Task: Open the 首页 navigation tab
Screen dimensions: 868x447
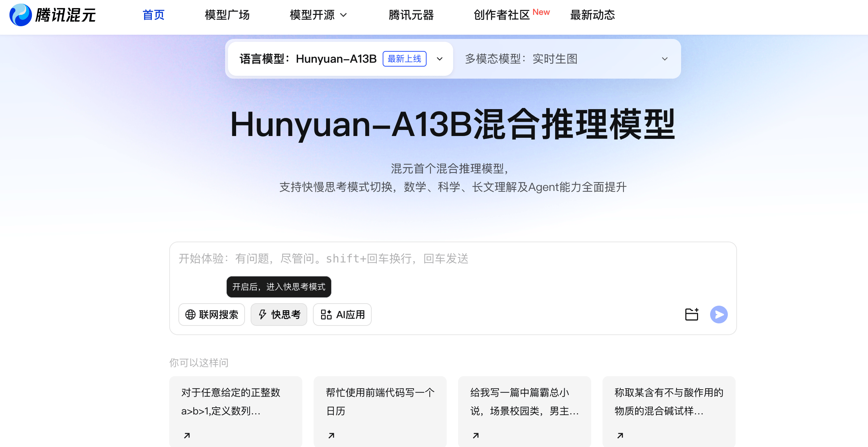Action: coord(154,15)
